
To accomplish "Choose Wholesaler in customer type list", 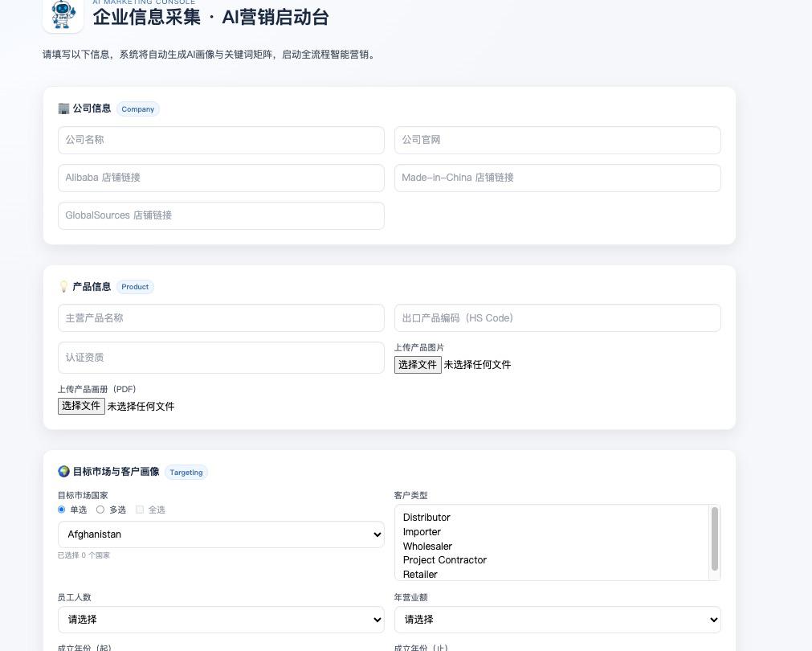I will click(427, 547).
